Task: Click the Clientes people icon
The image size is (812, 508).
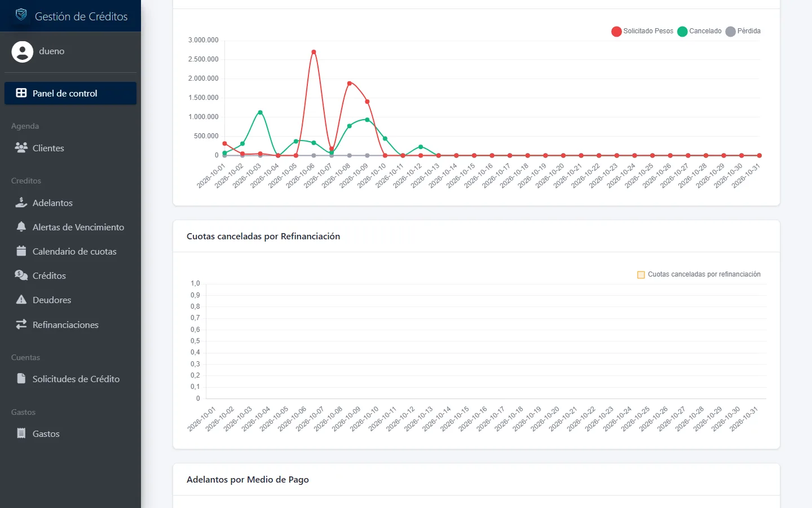Action: [x=21, y=148]
